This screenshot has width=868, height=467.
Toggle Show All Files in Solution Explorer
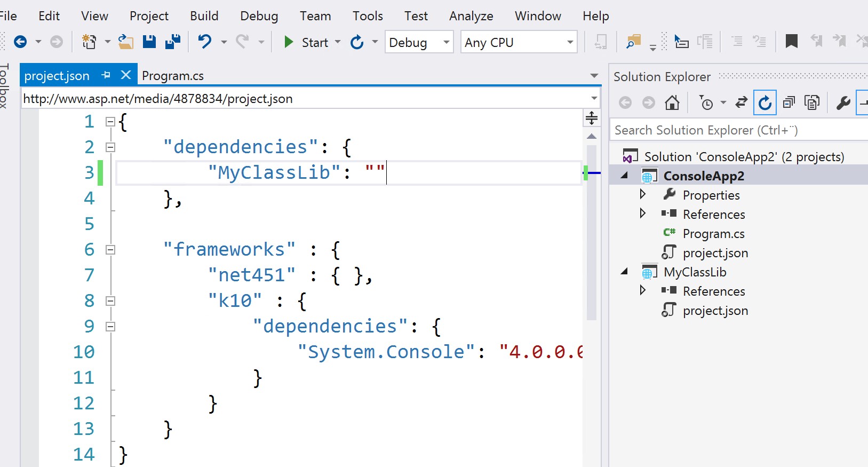pos(811,102)
